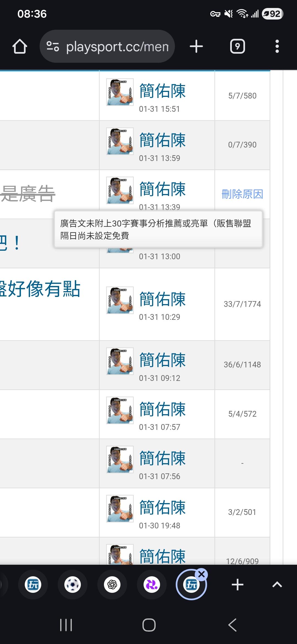Open author link dated 01-30 19:48

[163, 507]
